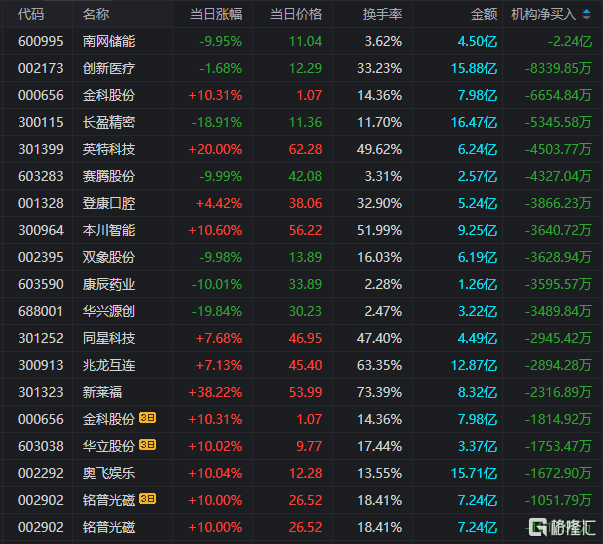Click the -6654.84万 value for 金科股份
This screenshot has height=544, width=603.
(x=558, y=95)
